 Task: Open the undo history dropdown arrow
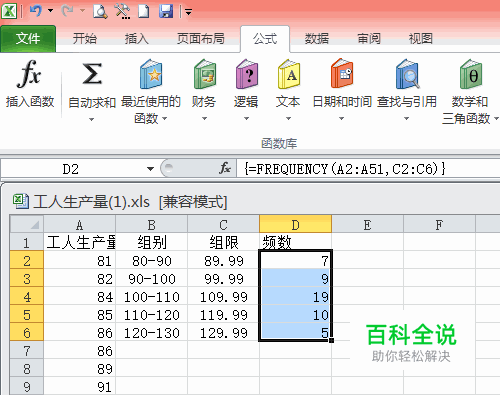point(50,11)
